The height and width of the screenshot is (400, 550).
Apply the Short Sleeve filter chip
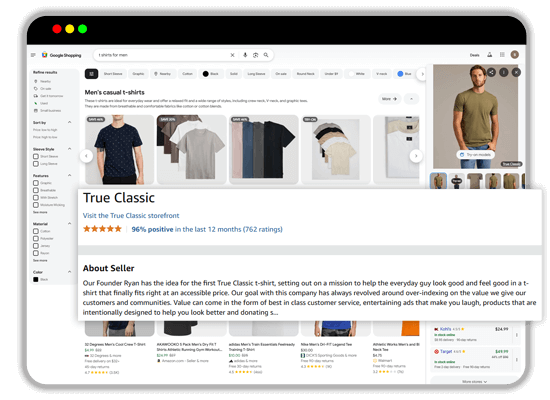pos(113,74)
